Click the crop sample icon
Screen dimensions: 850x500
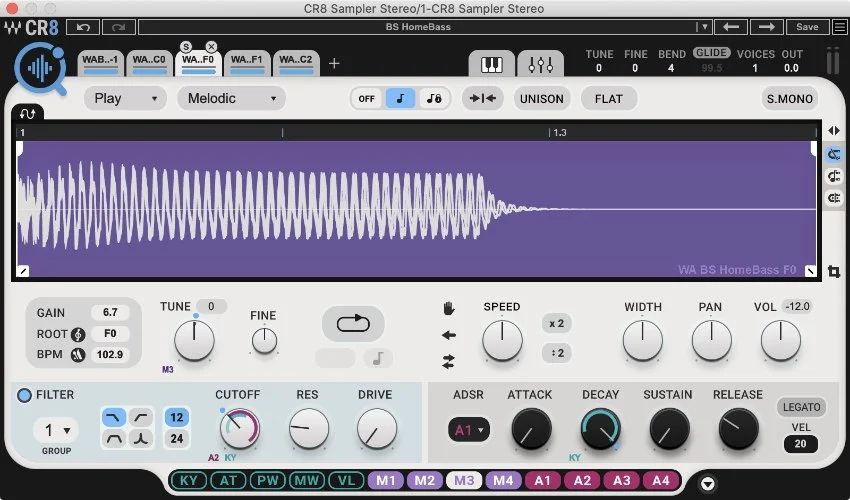click(x=834, y=271)
